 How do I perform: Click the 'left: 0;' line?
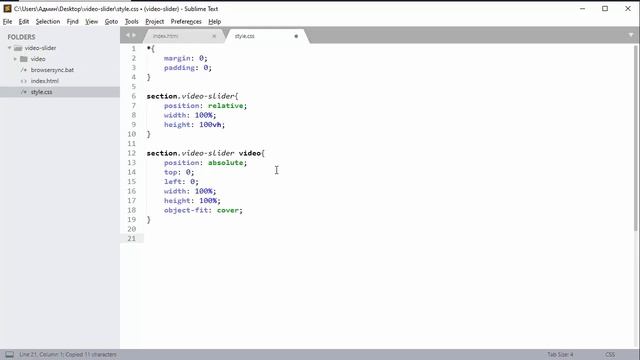pos(181,182)
